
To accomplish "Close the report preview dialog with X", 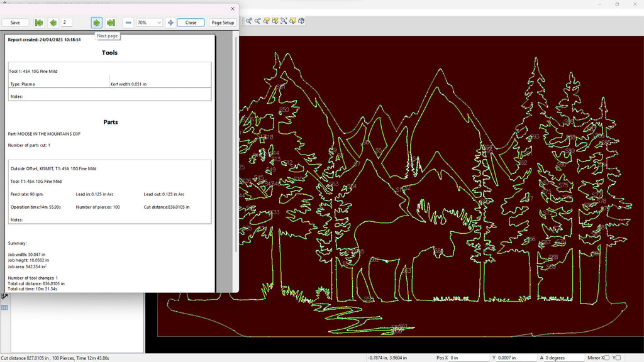I will click(233, 9).
